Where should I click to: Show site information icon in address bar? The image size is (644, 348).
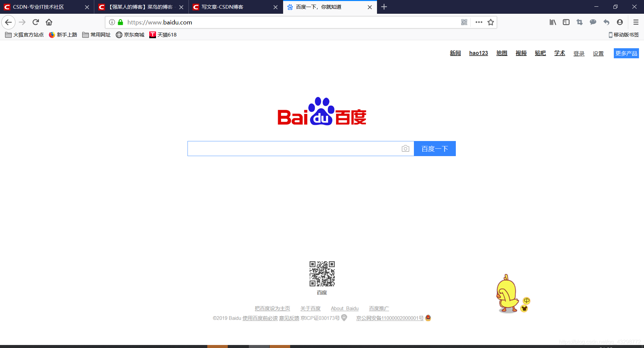click(112, 22)
